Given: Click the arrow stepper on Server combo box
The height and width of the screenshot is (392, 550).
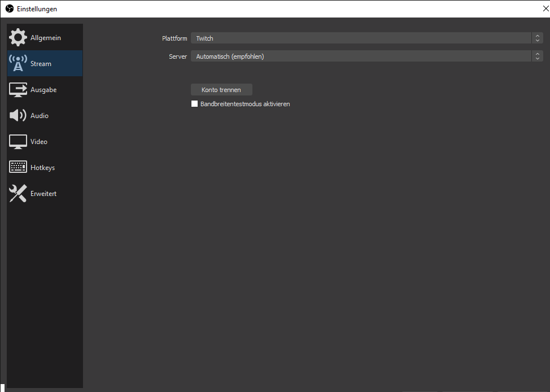Looking at the screenshot, I should tap(538, 56).
